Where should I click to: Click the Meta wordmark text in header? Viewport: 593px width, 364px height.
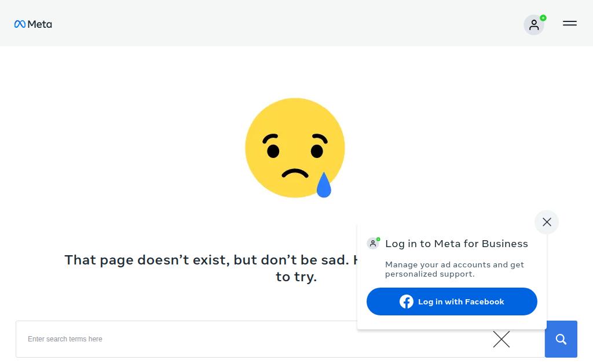click(x=40, y=24)
